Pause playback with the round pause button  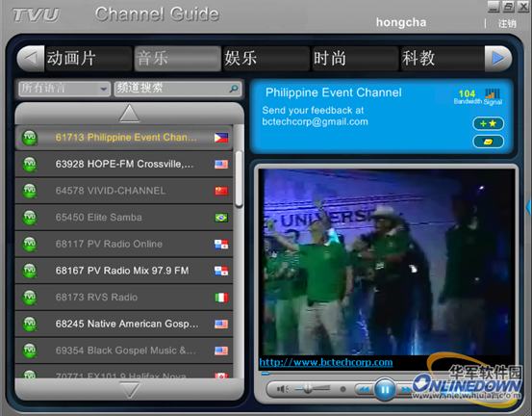[x=385, y=389]
